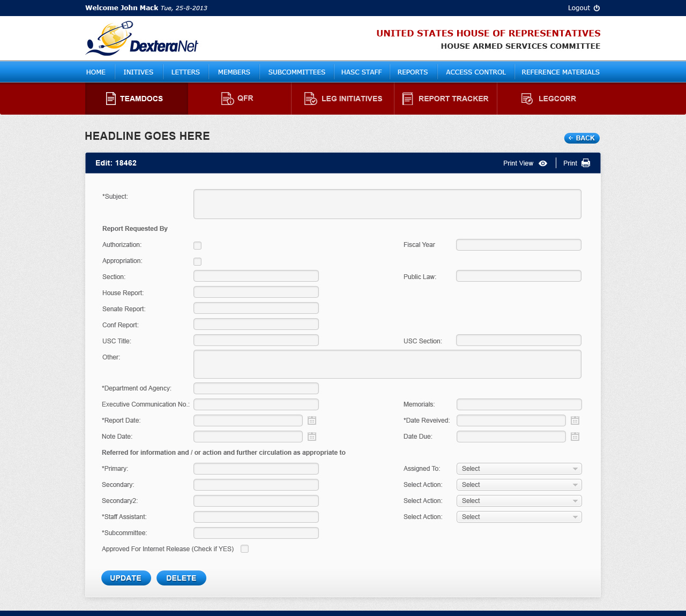Check Approved For Internet Release box
686x616 pixels.
(x=244, y=549)
